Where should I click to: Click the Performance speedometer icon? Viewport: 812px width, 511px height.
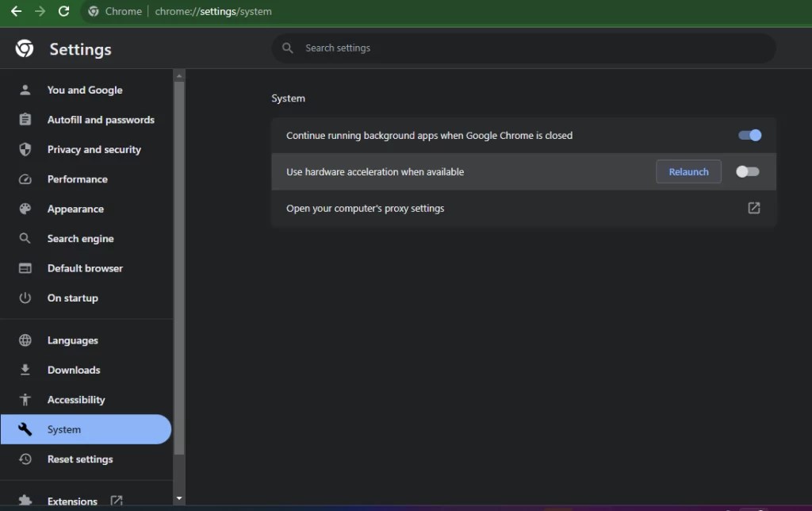[x=26, y=179]
